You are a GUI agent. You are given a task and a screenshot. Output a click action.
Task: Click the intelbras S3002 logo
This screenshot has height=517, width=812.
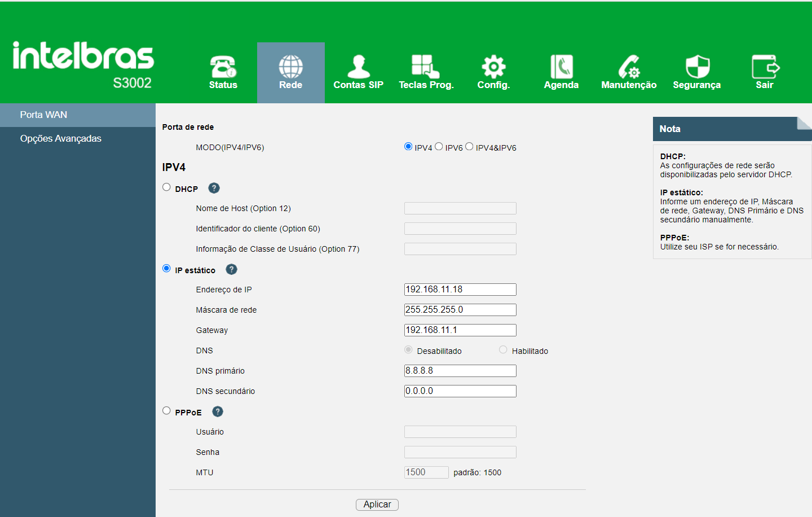click(83, 65)
